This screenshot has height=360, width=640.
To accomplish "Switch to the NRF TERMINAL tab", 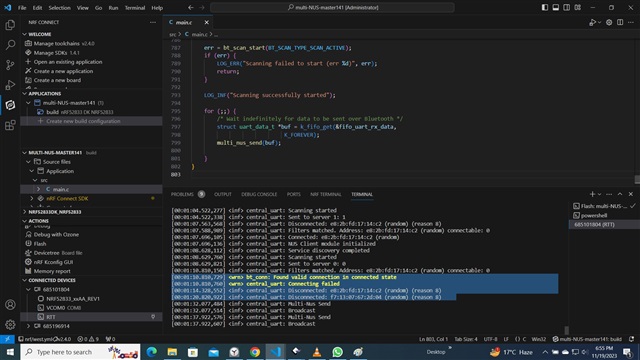I will coord(325,194).
